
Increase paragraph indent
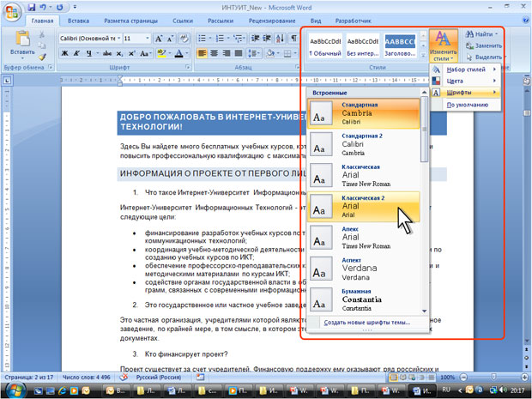pos(267,38)
